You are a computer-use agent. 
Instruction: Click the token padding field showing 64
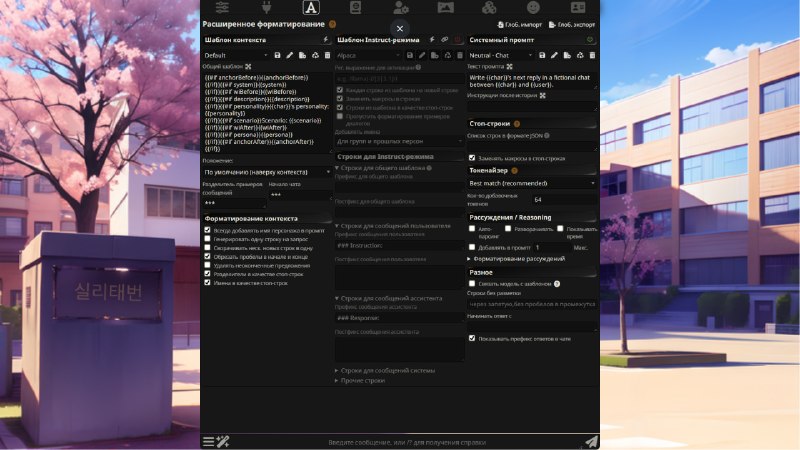(x=564, y=199)
